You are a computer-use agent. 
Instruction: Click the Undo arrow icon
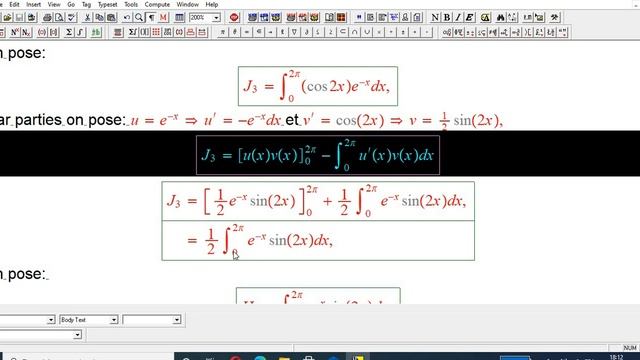coord(127,18)
